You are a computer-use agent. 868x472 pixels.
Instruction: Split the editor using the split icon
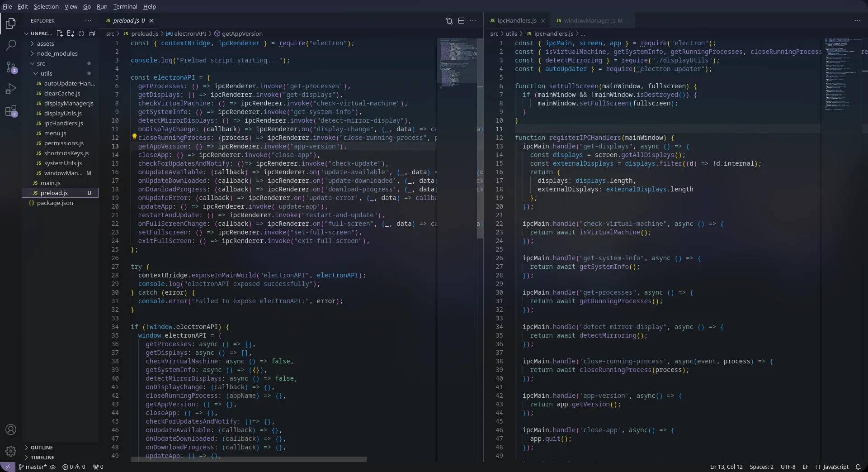(462, 20)
